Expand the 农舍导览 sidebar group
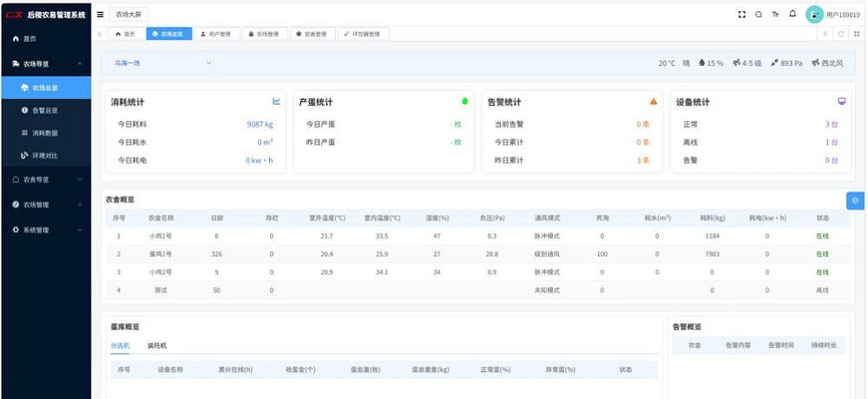This screenshot has width=868, height=399. [x=45, y=180]
